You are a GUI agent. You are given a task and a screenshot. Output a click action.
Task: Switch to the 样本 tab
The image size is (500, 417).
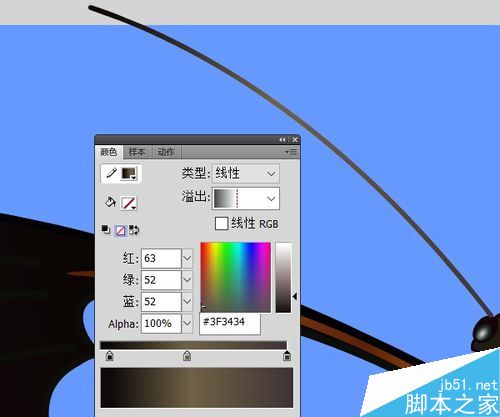point(137,152)
